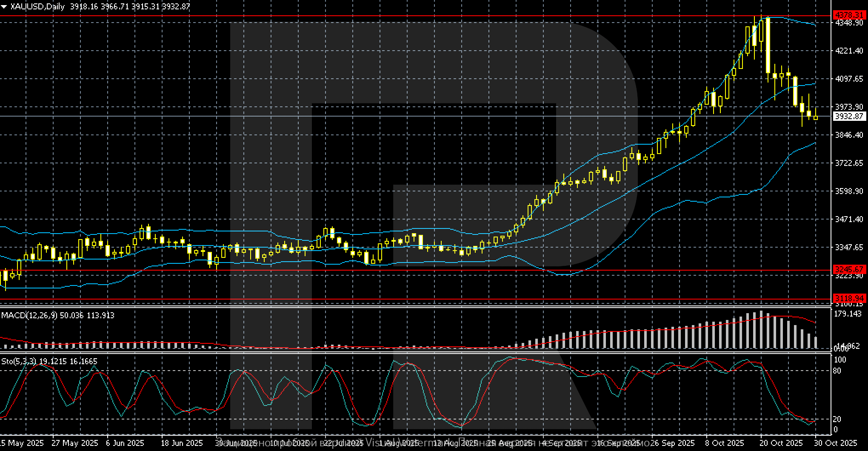Click the 3118.94 price level label

point(851,298)
